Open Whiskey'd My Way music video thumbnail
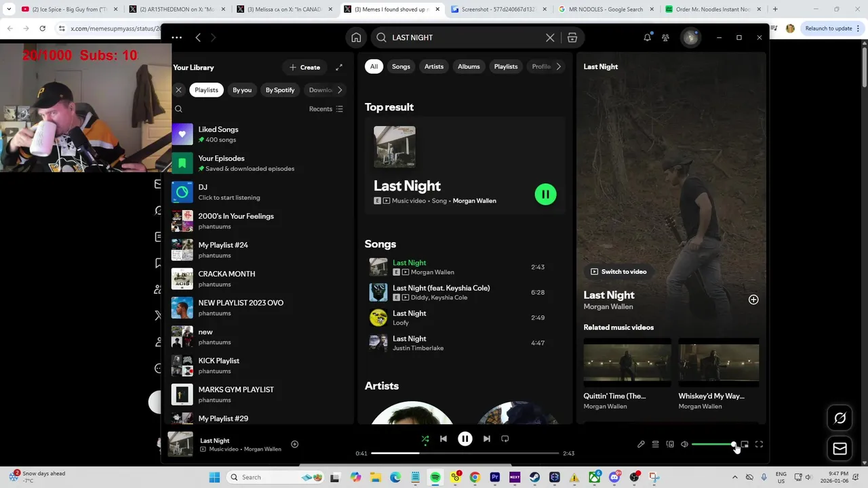 [719, 363]
